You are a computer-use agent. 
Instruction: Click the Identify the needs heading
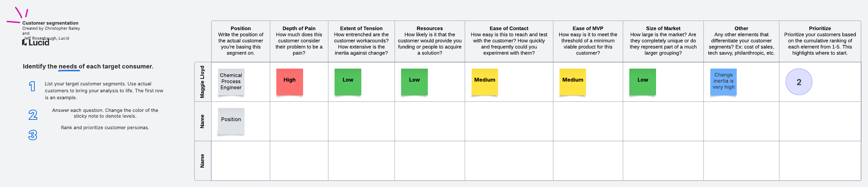click(88, 66)
